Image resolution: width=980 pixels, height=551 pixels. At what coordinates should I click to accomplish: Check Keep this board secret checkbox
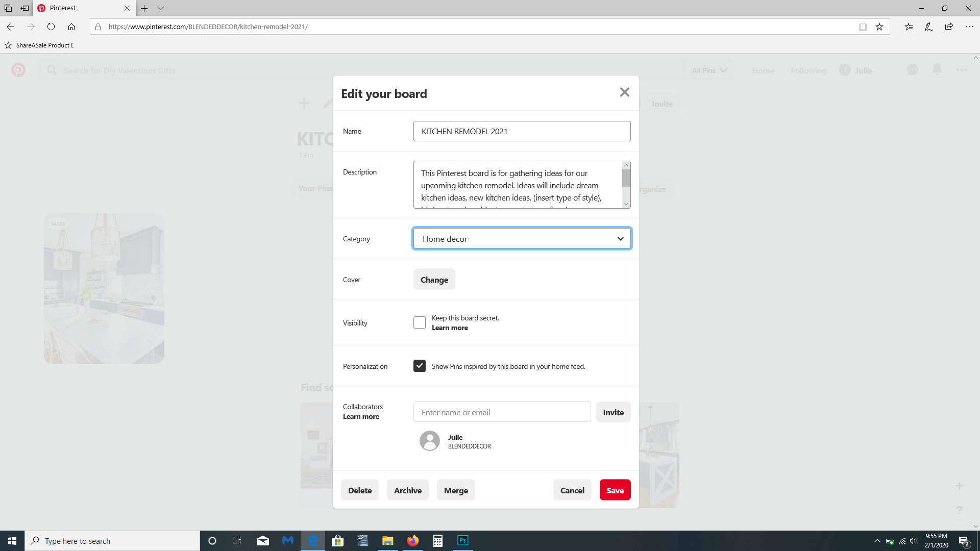tap(420, 322)
